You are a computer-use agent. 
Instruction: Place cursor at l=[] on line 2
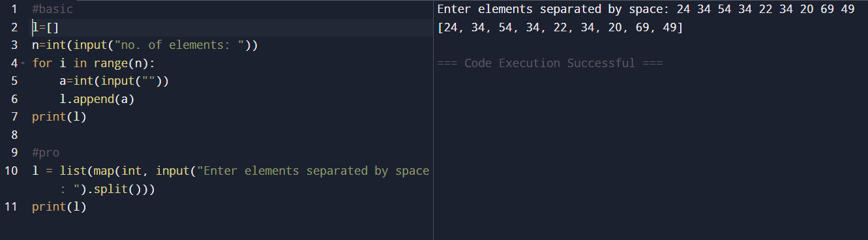point(46,27)
